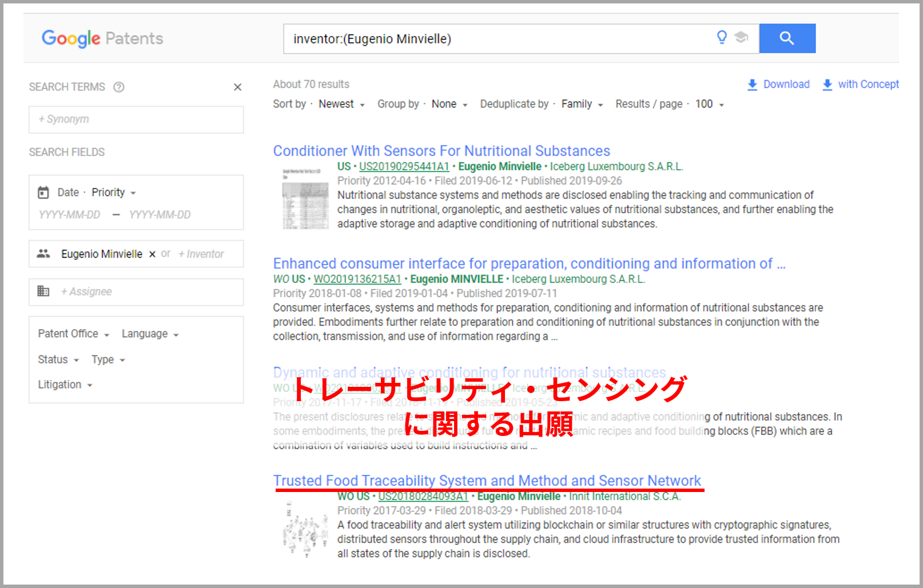Open Trusted Food Traceability System result
This screenshot has width=923, height=588.
(x=487, y=481)
